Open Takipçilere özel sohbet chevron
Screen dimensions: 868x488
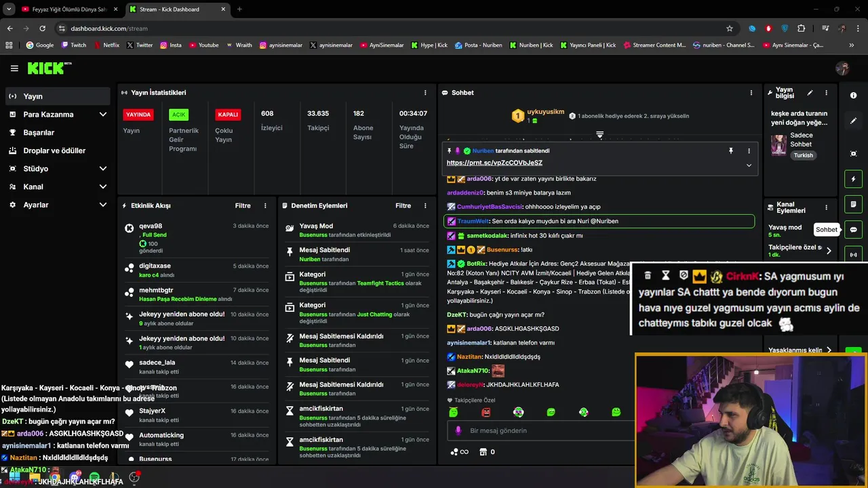[x=829, y=251]
